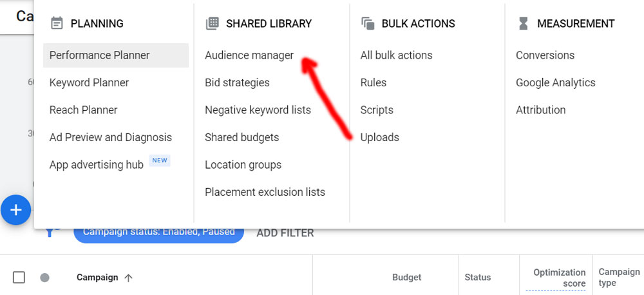Open Rules under Bulk Actions

pyautogui.click(x=374, y=82)
